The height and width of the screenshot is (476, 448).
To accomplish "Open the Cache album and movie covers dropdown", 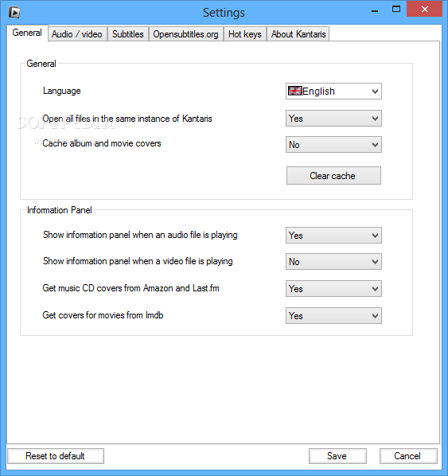I will [x=333, y=145].
